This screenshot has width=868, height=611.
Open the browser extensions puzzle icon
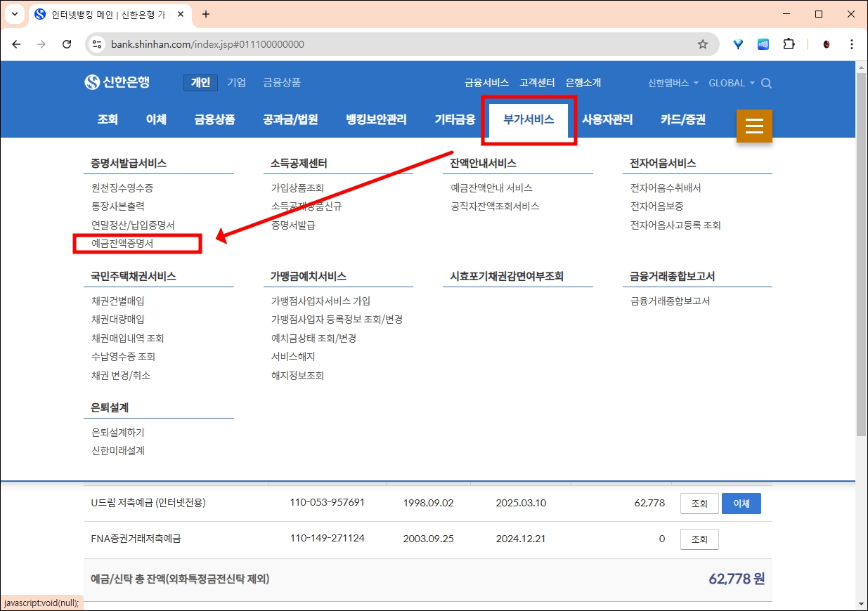(x=789, y=44)
